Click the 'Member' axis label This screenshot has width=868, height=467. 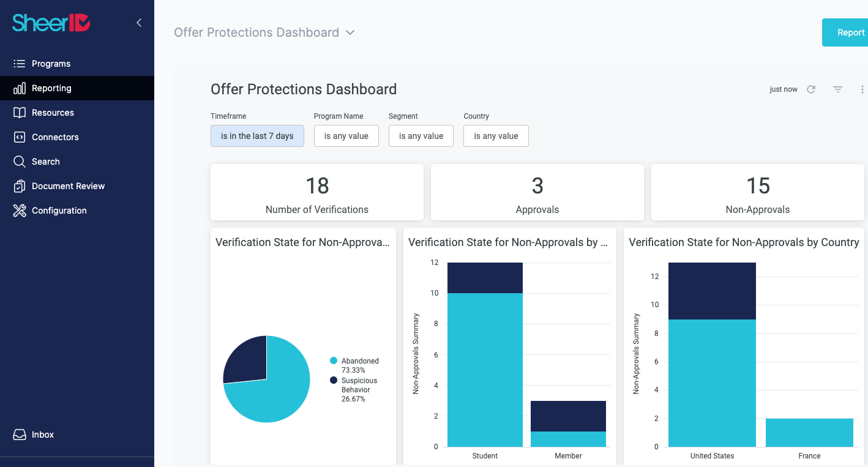click(568, 456)
